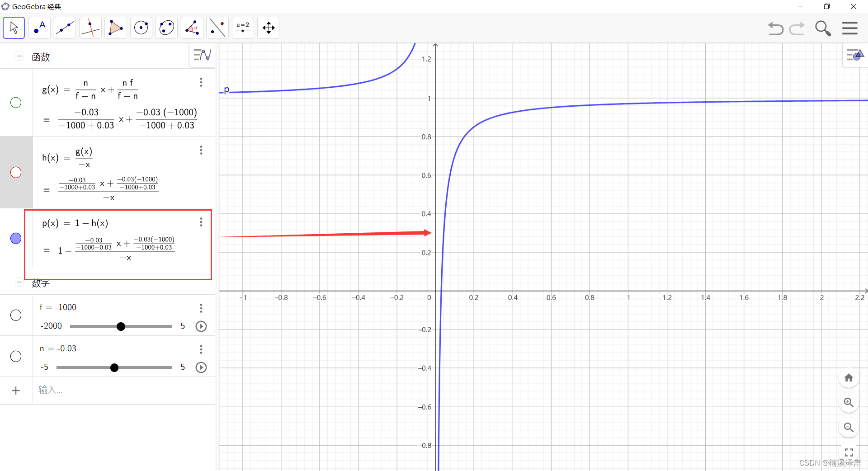Image resolution: width=868 pixels, height=471 pixels.
Task: Select the Perpendicular Line tool
Action: point(90,28)
